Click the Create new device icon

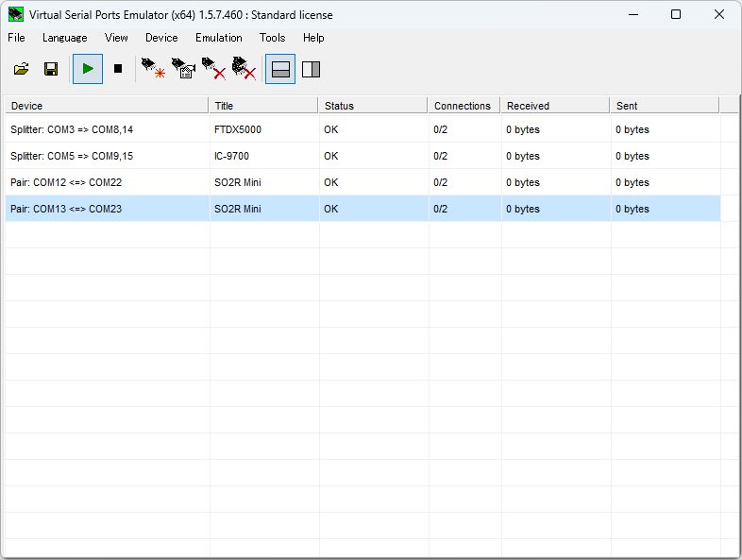(x=153, y=69)
